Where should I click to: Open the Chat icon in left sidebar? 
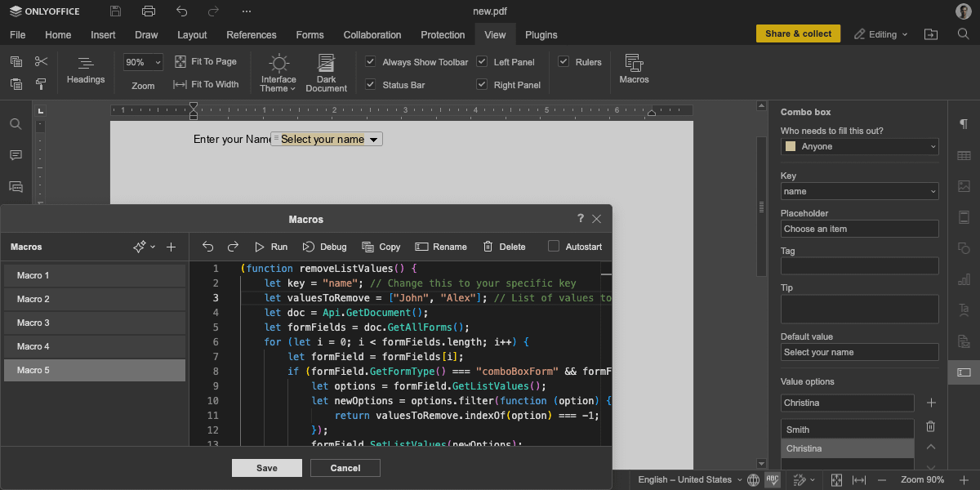point(16,187)
